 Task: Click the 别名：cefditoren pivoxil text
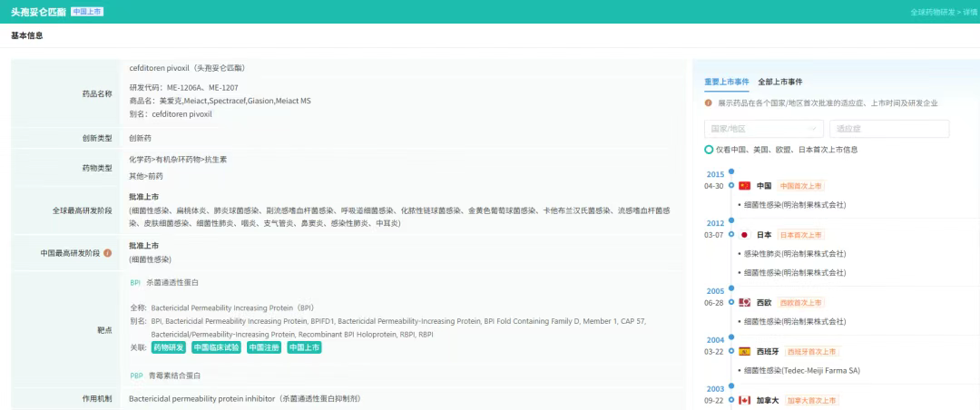[171, 114]
